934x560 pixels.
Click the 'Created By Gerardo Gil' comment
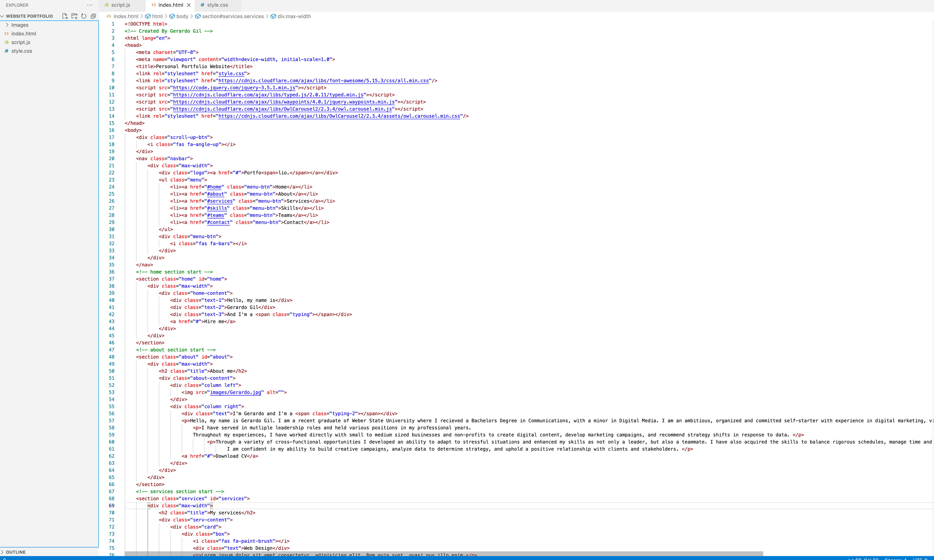point(169,31)
